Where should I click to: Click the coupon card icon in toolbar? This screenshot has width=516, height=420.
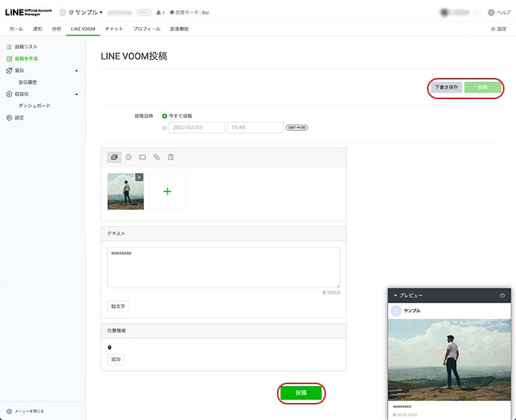click(x=143, y=157)
